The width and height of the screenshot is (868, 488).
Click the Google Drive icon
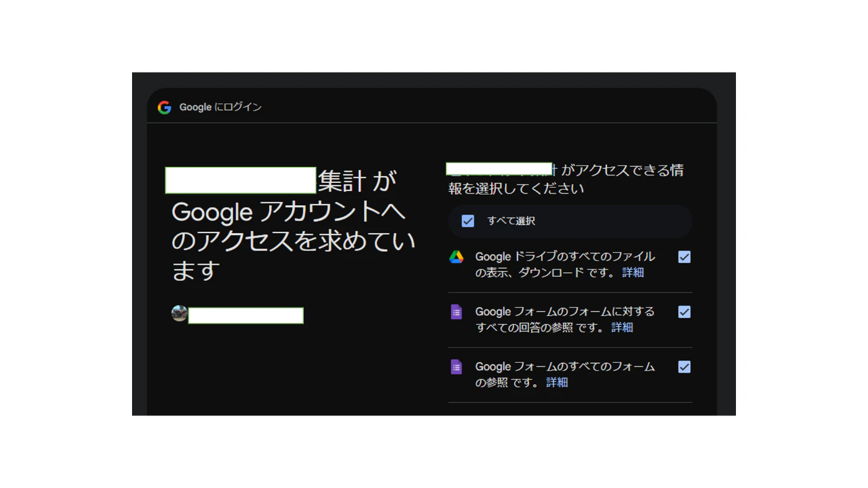coord(456,257)
